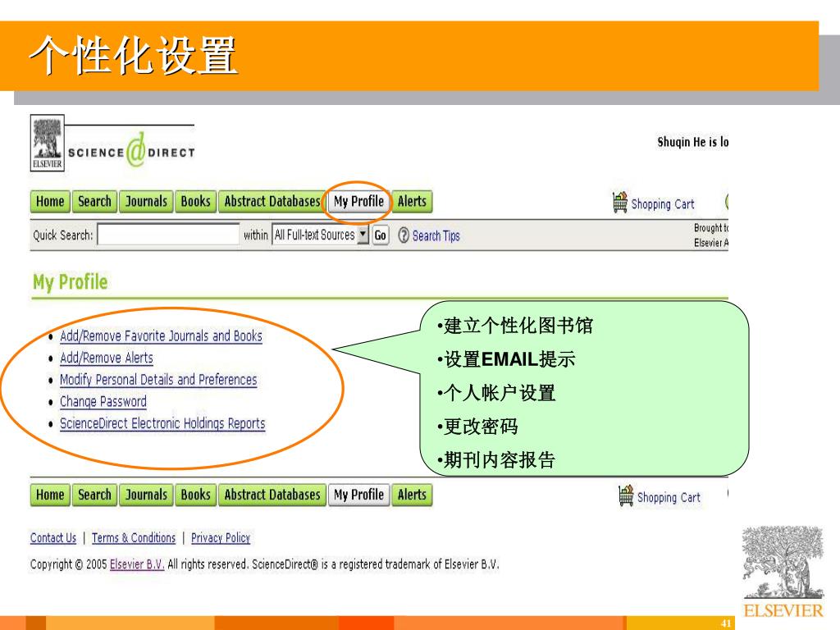Screen dimensions: 840x630
Task: Open the top Shopping Cart icon
Action: (620, 203)
